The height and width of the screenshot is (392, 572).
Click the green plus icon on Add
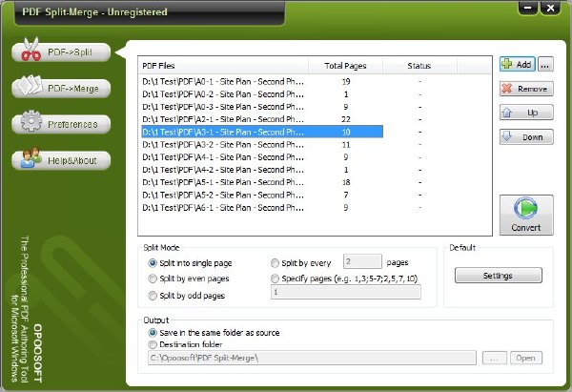(507, 64)
